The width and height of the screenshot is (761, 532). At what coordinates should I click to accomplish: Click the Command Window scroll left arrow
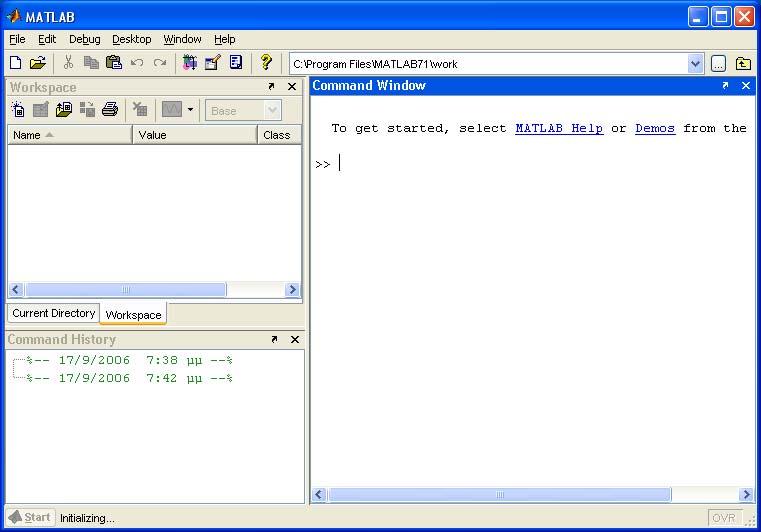[319, 495]
